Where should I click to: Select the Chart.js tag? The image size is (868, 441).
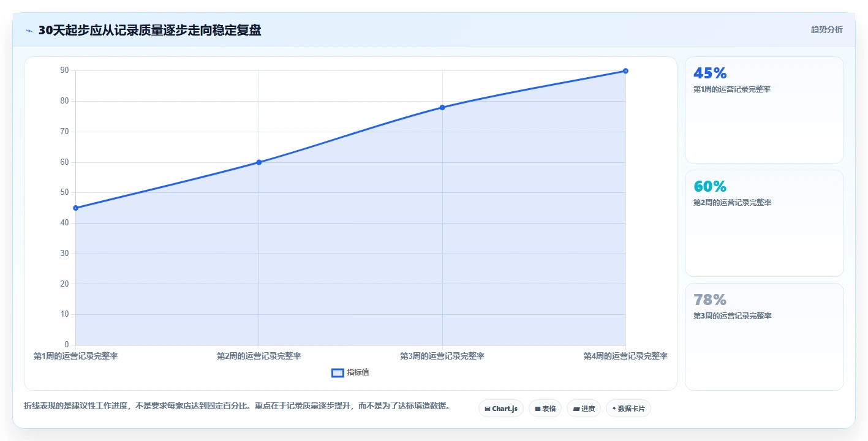500,409
